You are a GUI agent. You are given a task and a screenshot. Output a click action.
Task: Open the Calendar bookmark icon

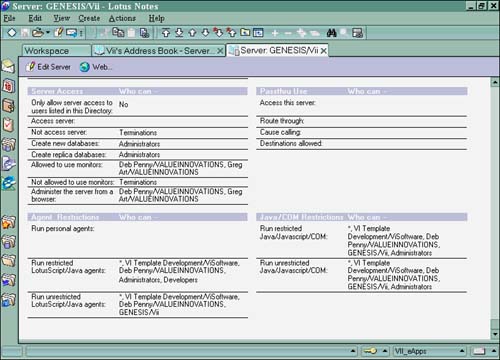(8, 86)
